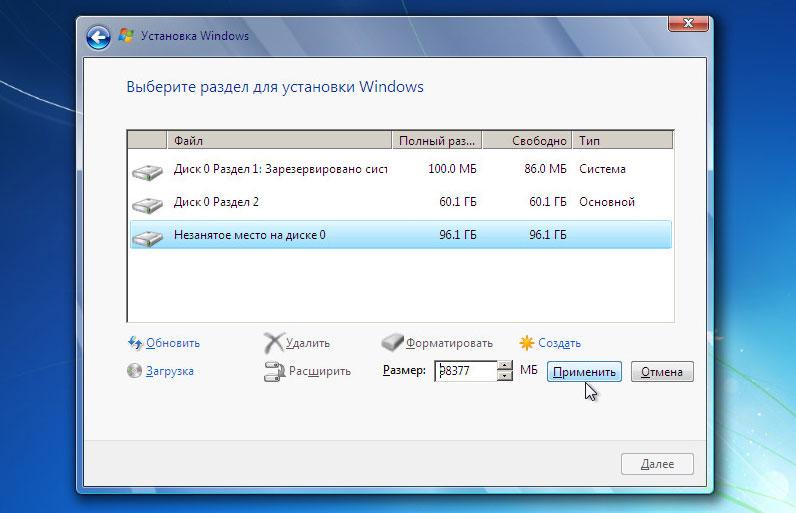The height and width of the screenshot is (513, 796).
Task: Sort by the Свободно column header
Action: (x=527, y=141)
